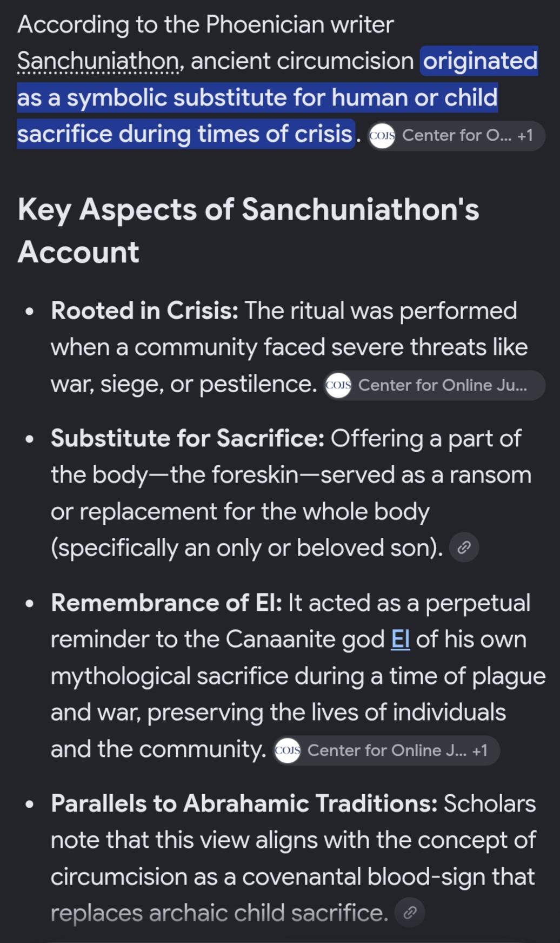Open the link icon after "beloved son)."
Image resolution: width=560 pixels, height=943 pixels.
click(x=464, y=548)
